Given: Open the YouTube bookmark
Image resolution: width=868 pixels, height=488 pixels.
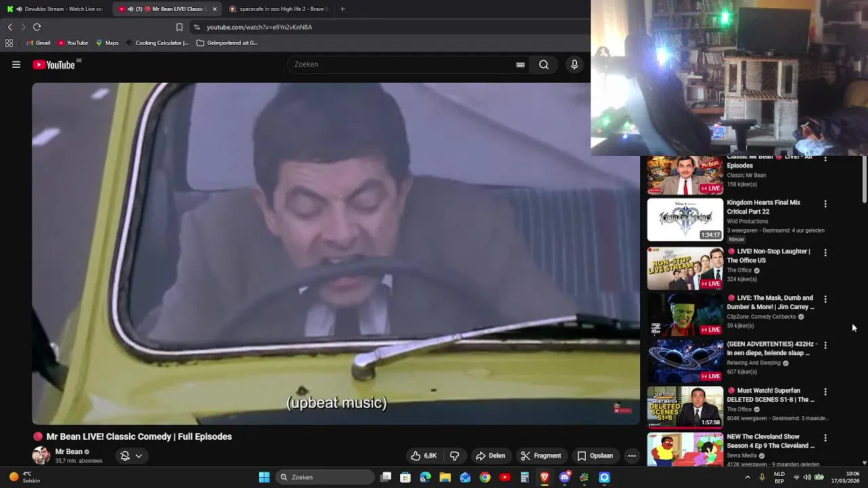Looking at the screenshot, I should tap(73, 43).
